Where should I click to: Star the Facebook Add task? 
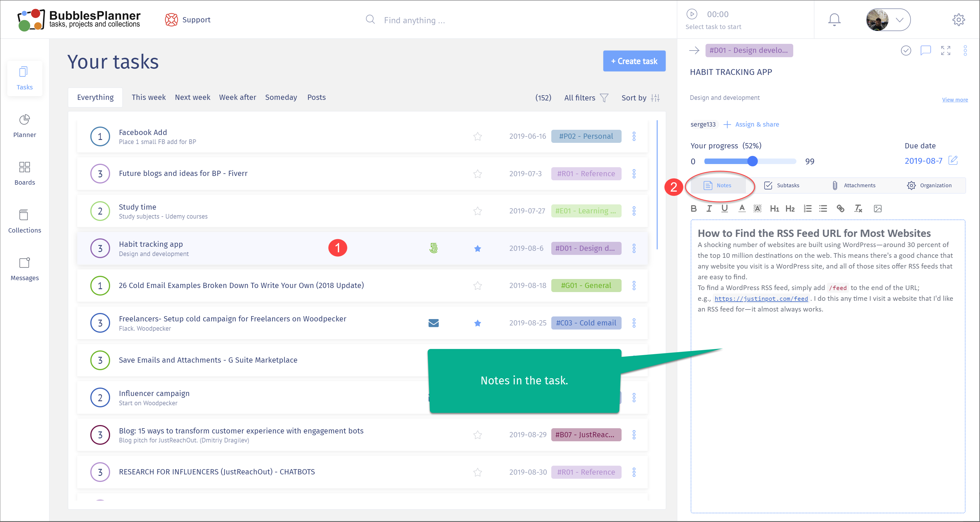(478, 136)
